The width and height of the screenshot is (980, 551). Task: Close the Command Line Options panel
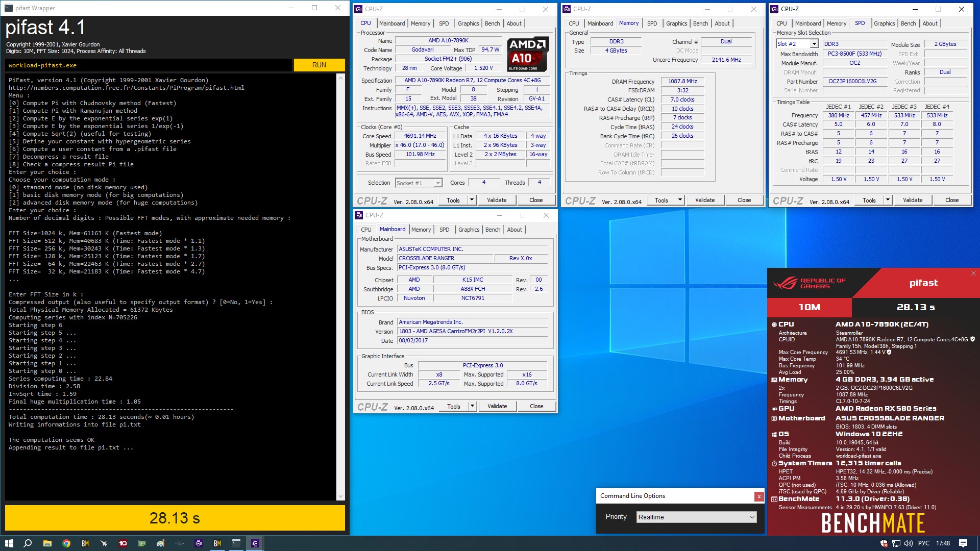pyautogui.click(x=759, y=496)
